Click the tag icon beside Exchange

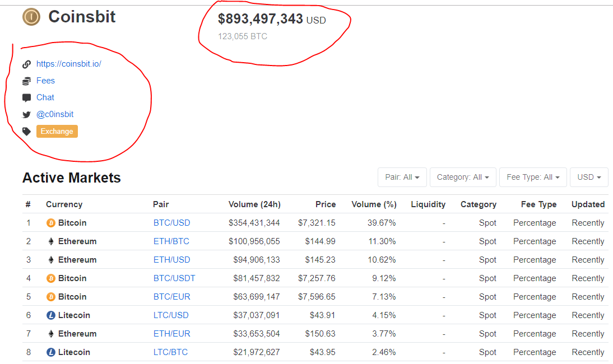tap(26, 131)
